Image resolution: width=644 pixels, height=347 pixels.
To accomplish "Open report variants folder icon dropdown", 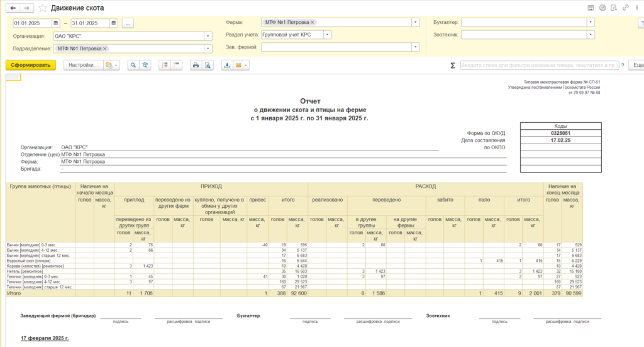I will 111,65.
